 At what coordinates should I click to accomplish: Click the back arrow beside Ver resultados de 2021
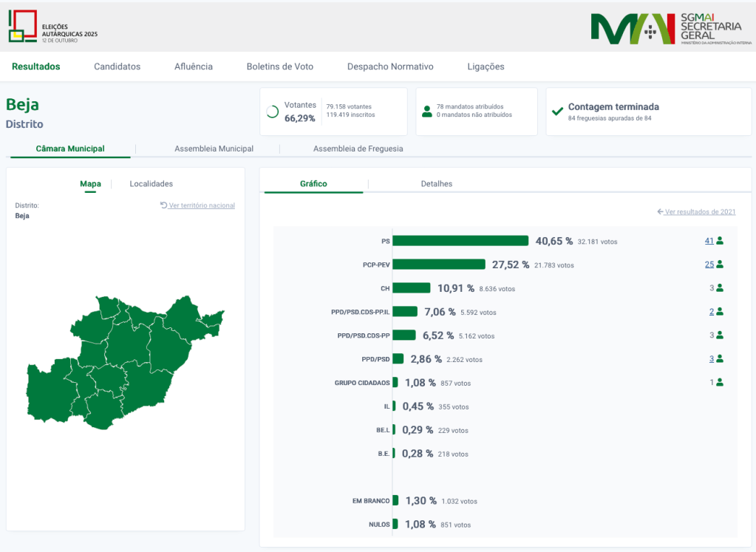(x=658, y=211)
